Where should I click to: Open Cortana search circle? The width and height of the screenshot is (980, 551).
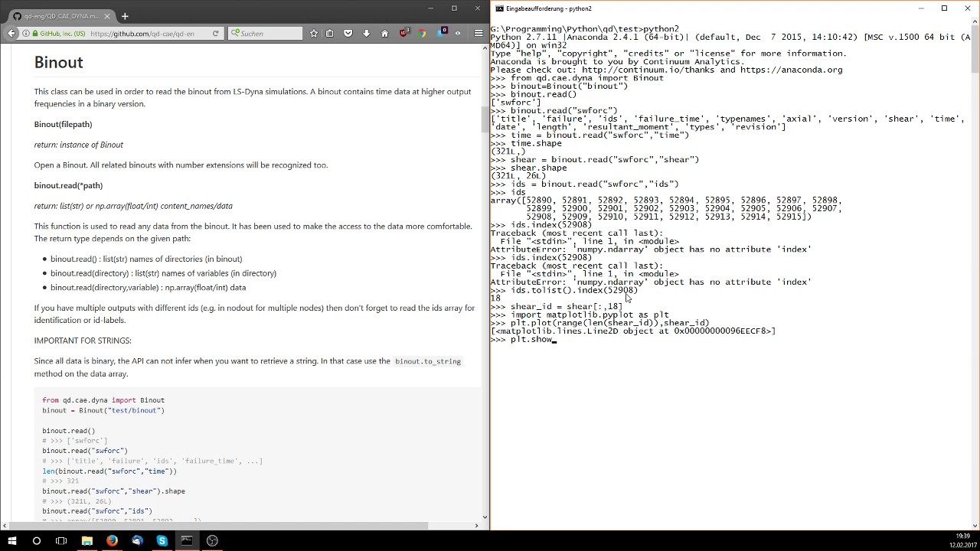coord(36,540)
